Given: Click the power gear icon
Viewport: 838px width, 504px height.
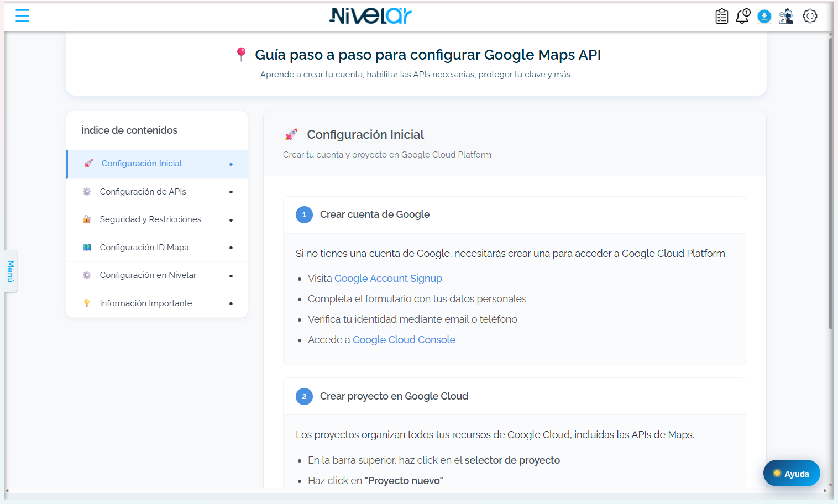Looking at the screenshot, I should (x=810, y=16).
